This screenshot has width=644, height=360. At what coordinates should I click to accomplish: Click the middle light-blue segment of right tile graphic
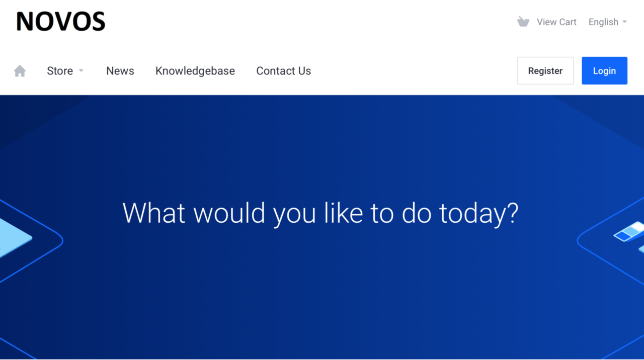pos(630,232)
